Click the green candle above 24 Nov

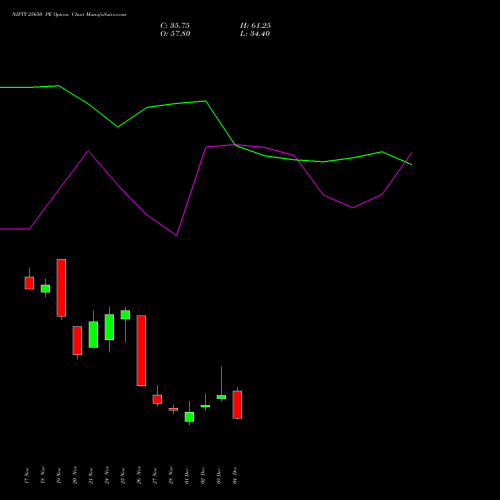click(x=109, y=327)
